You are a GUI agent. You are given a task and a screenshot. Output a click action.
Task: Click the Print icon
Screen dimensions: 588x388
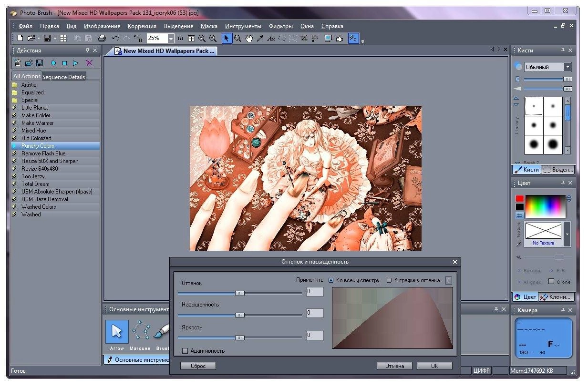coord(102,39)
